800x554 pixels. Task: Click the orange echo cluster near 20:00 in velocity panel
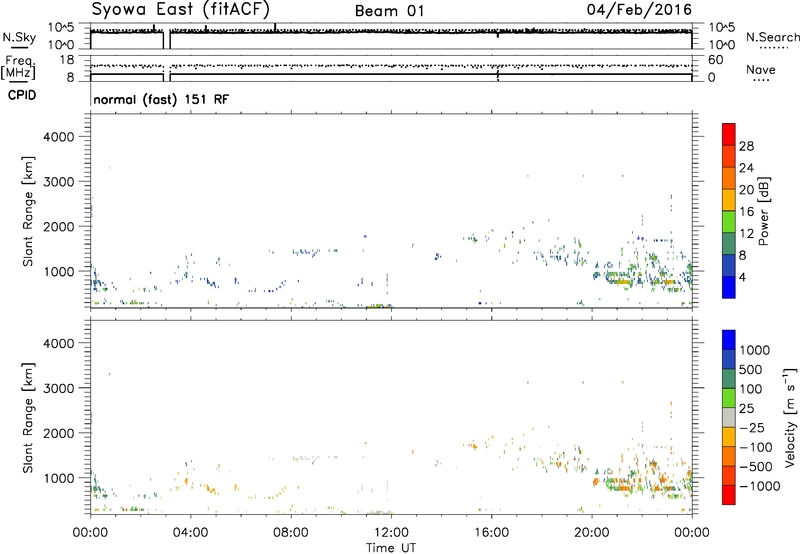(x=596, y=481)
